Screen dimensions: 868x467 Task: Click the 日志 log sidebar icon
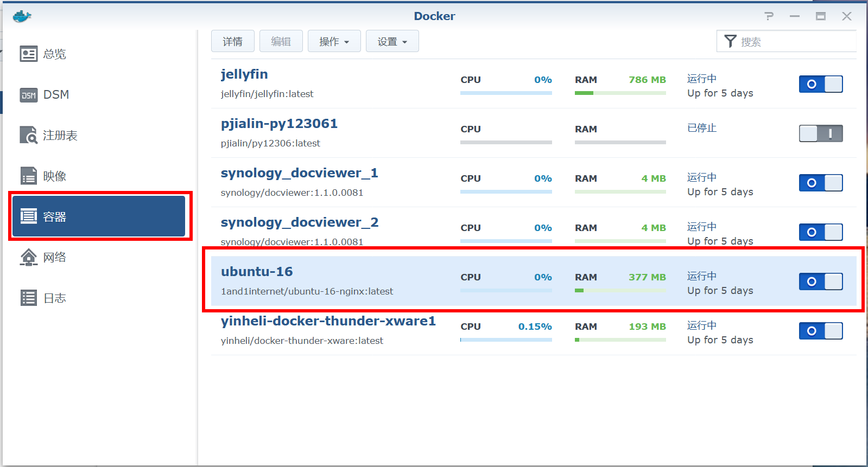click(29, 298)
